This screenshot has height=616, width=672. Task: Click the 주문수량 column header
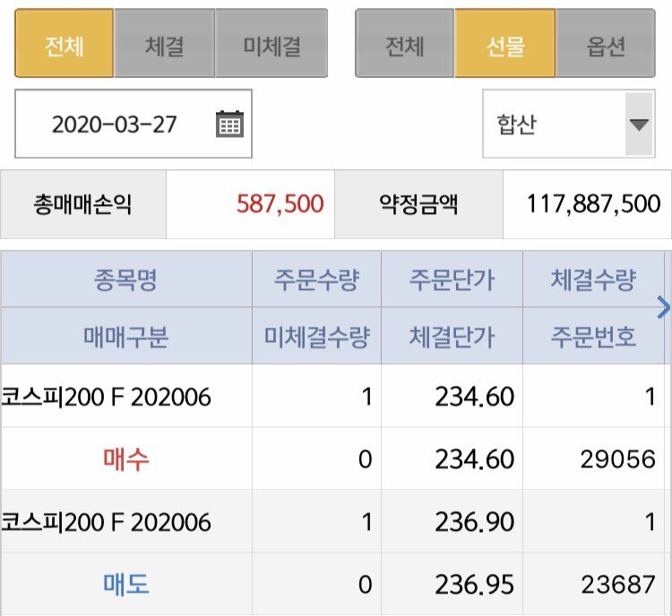tap(316, 280)
